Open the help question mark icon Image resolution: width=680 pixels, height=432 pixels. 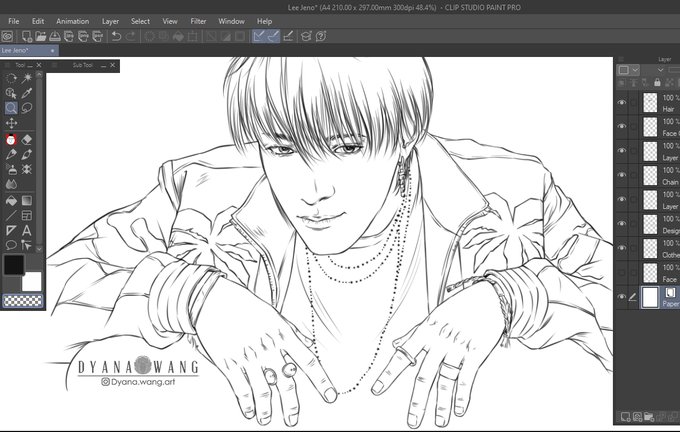click(x=321, y=36)
